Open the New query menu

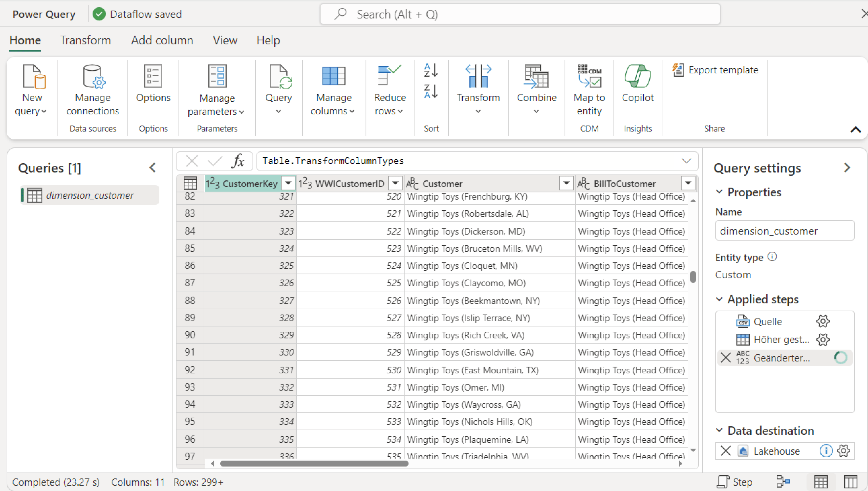click(31, 90)
